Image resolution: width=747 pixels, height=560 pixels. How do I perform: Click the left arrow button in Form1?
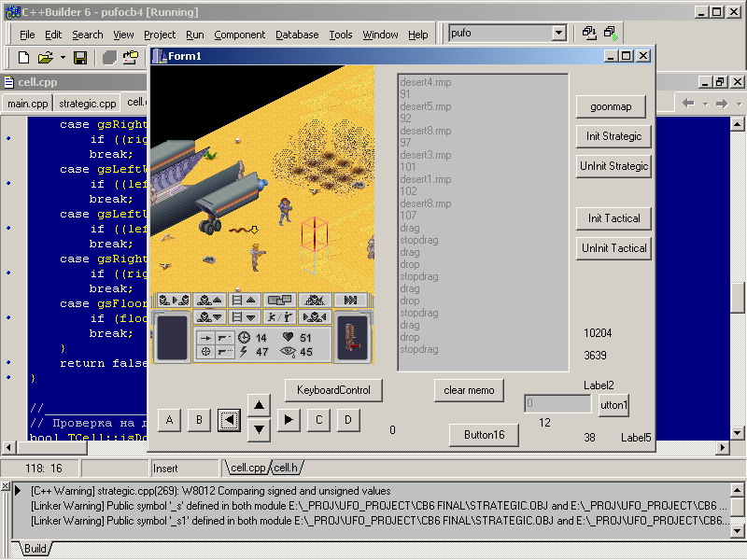[229, 421]
